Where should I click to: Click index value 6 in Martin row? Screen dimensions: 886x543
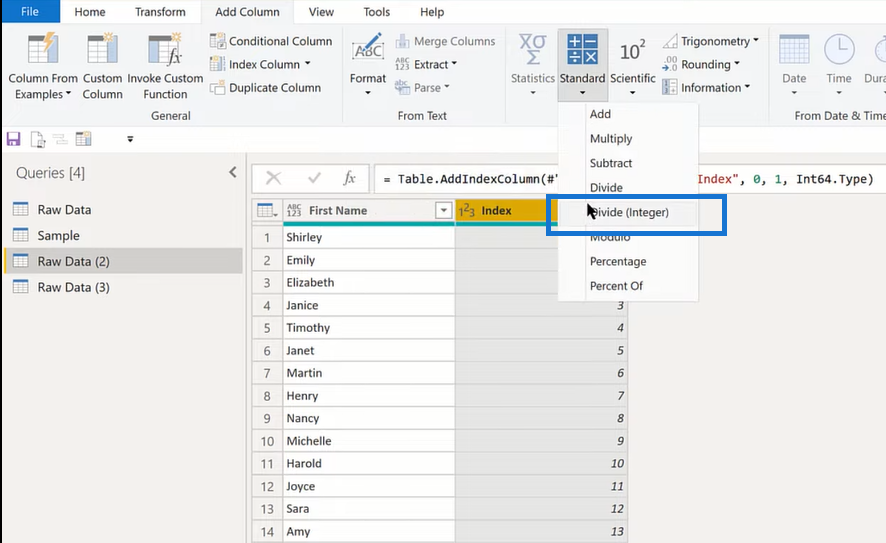(x=541, y=373)
